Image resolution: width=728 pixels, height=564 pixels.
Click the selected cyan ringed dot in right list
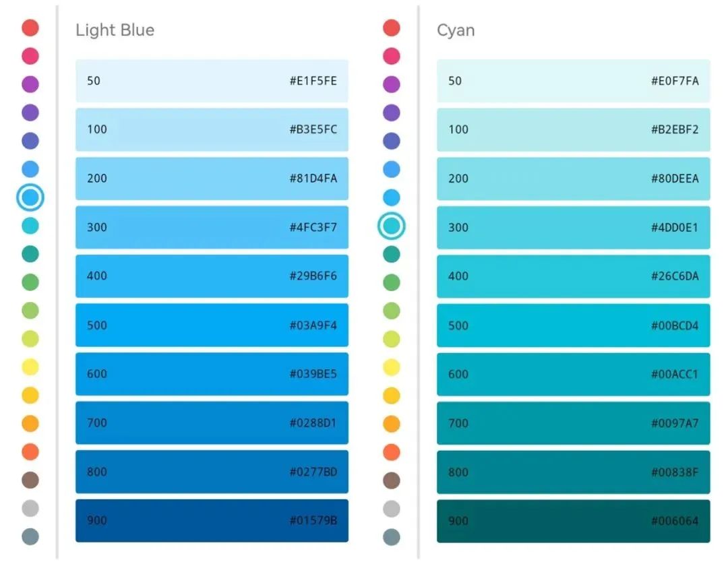click(392, 226)
